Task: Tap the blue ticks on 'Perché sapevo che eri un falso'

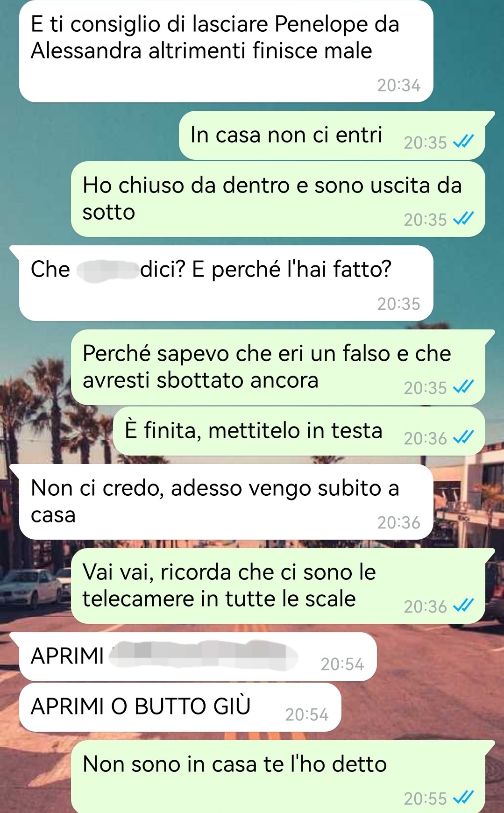Action: (x=464, y=386)
